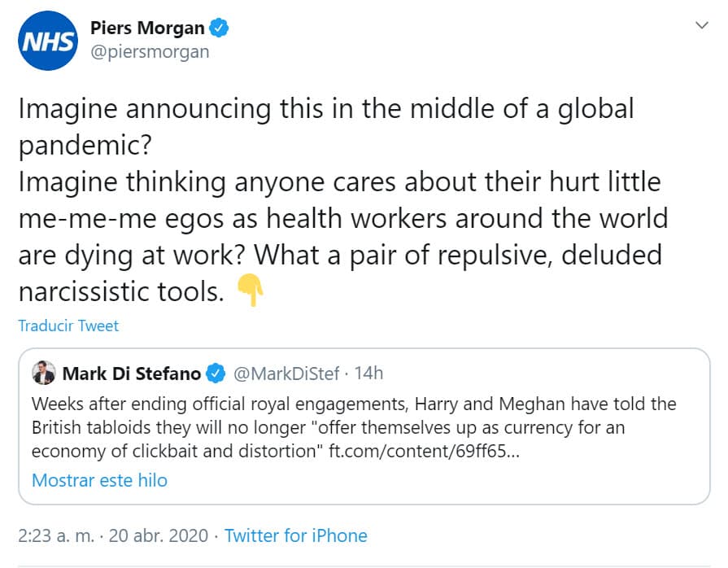Viewport: 728px width, 568px height.
Task: Click Traducir Tweet to translate
Action: click(x=68, y=326)
